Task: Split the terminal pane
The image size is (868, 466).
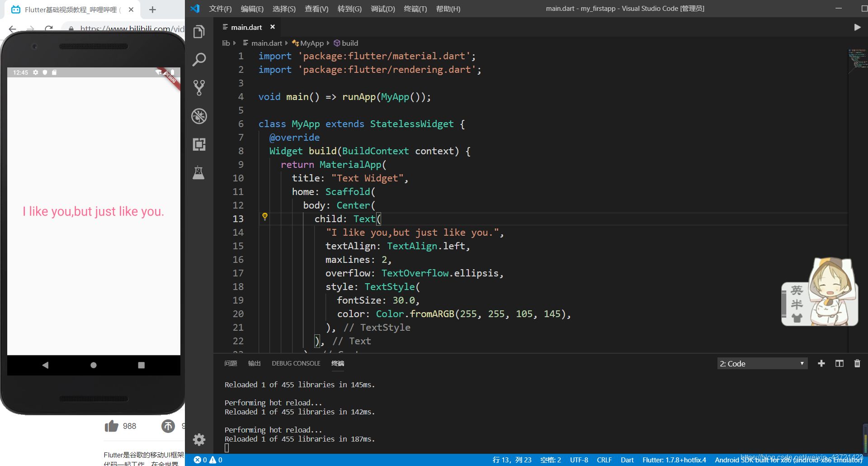Action: (840, 363)
